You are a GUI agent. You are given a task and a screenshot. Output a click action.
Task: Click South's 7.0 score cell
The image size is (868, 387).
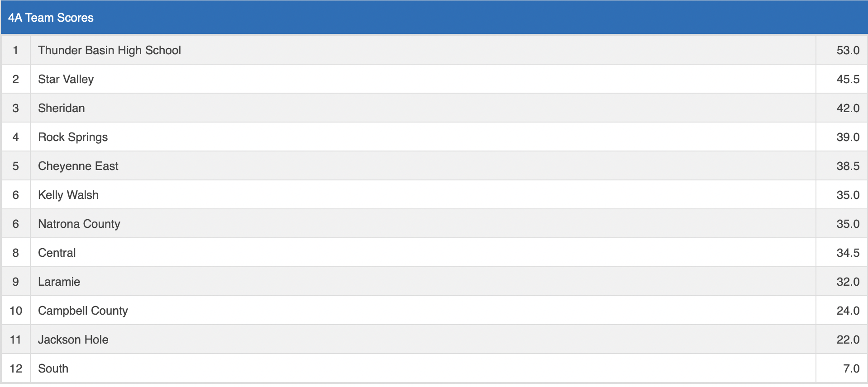click(851, 368)
